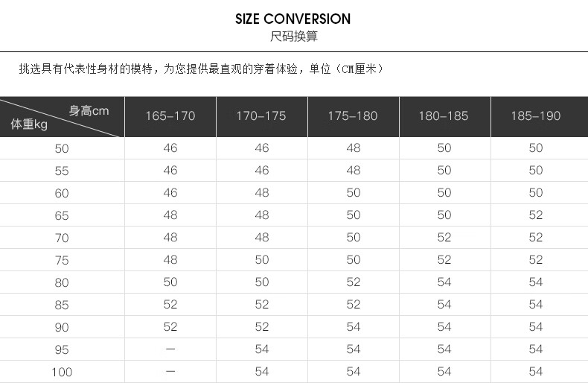Viewport: 588px width, 383px height.
Task: Click the SIZE CONVERSION heading
Action: 293,19
